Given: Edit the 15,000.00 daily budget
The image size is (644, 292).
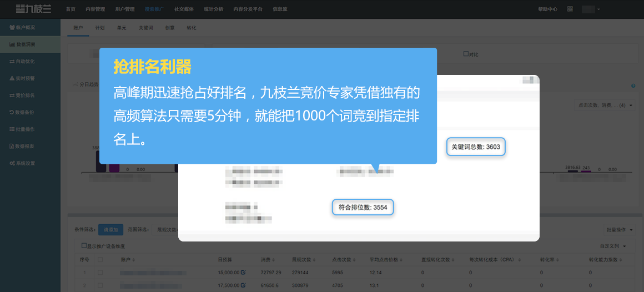Looking at the screenshot, I should coord(243,272).
